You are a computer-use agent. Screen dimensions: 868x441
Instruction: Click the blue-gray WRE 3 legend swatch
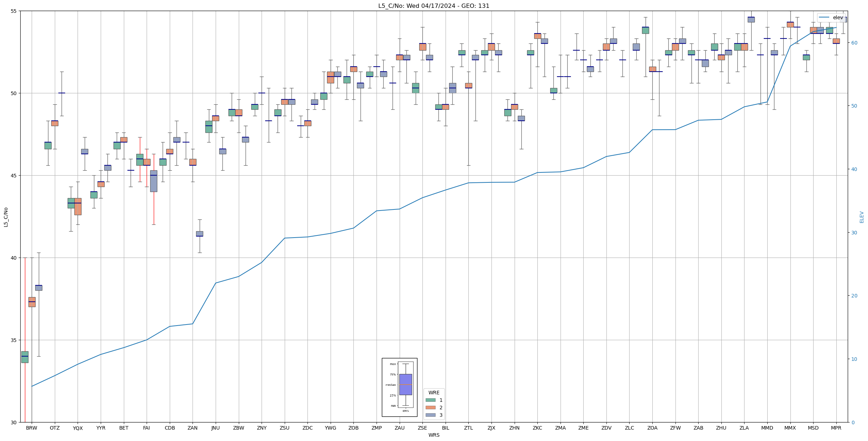tap(430, 415)
